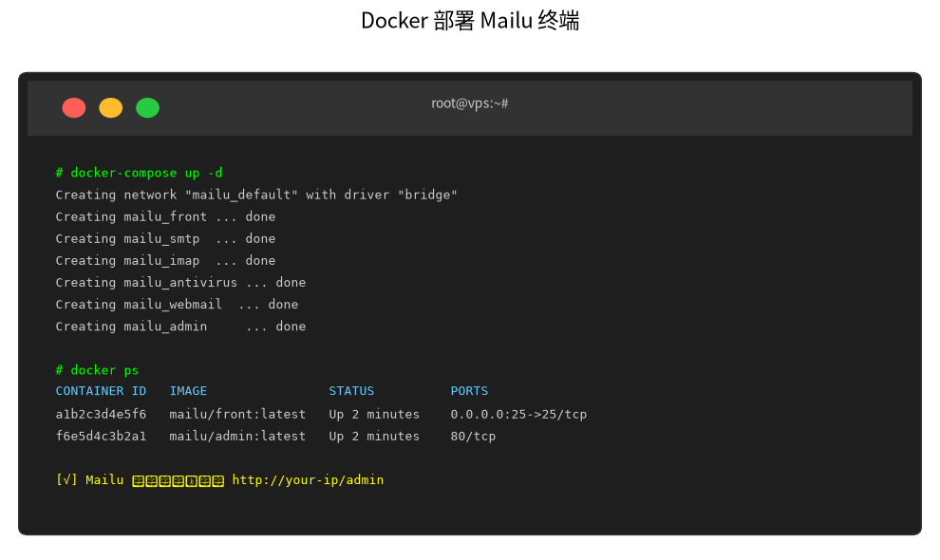Click the Creating network mailu_default line
This screenshot has height=560, width=940.
pos(256,195)
